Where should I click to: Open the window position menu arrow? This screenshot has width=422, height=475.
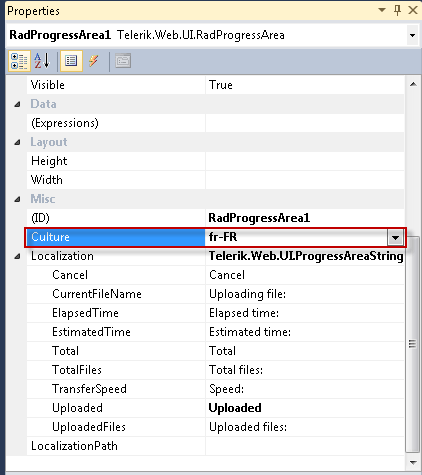(x=382, y=10)
